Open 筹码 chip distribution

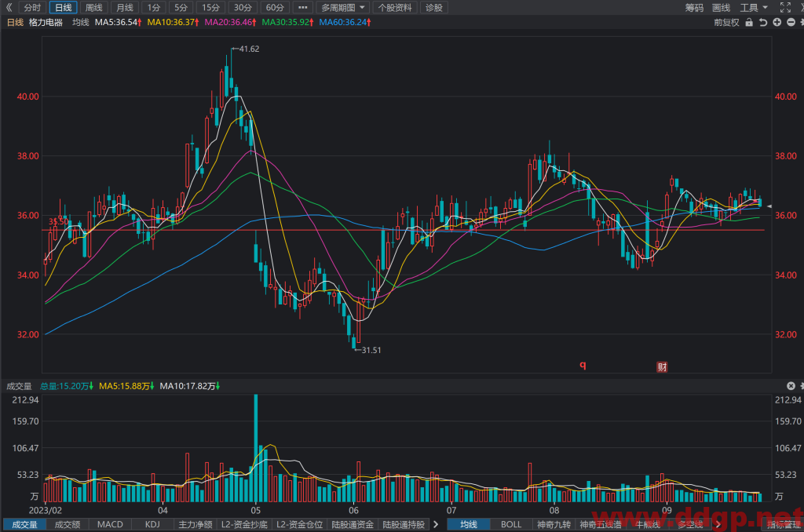[x=694, y=8]
